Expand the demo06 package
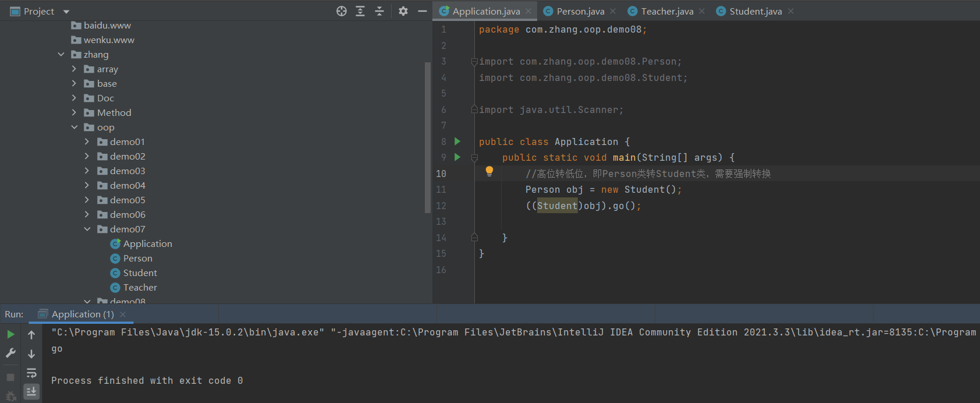The image size is (980, 403). [x=87, y=214]
